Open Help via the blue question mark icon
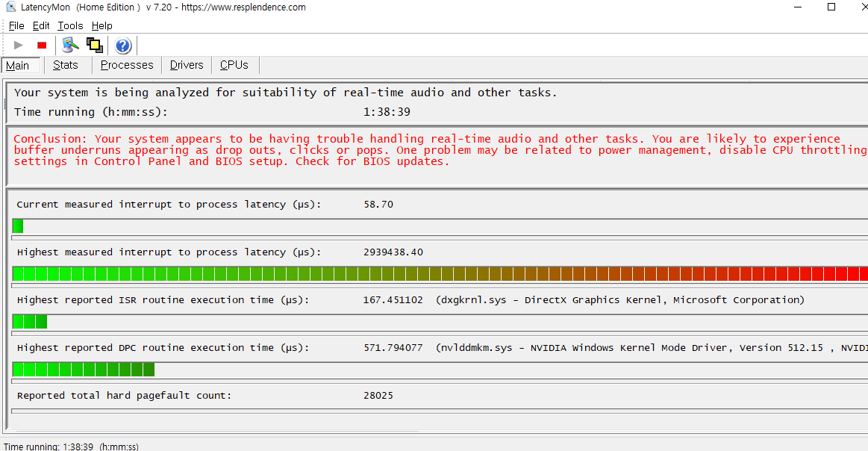The width and height of the screenshot is (868, 451). [x=123, y=46]
